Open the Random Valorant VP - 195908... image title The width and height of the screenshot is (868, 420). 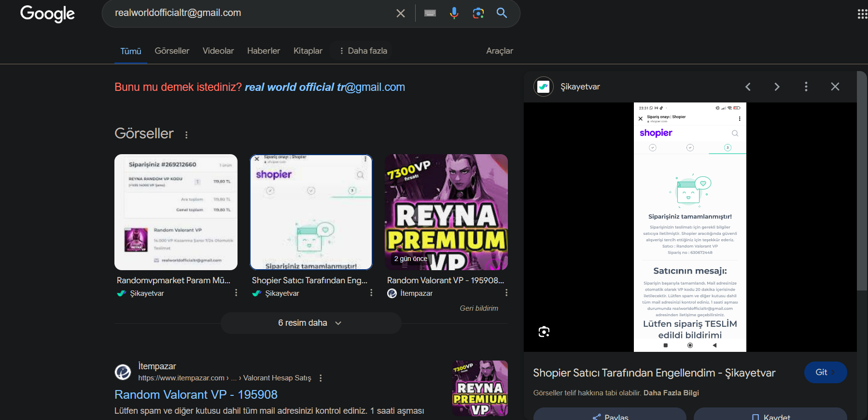[446, 280]
